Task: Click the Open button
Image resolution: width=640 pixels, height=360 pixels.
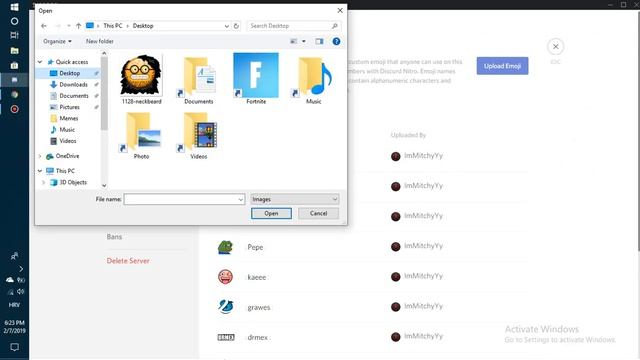Action: click(x=271, y=213)
